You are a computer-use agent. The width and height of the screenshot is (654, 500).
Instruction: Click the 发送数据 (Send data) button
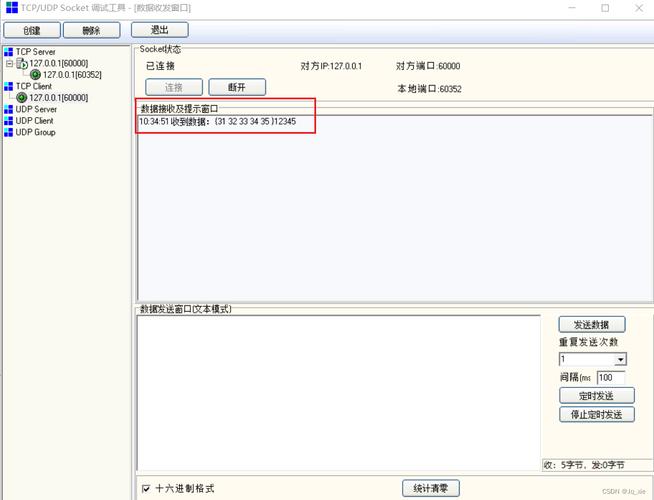tap(592, 324)
